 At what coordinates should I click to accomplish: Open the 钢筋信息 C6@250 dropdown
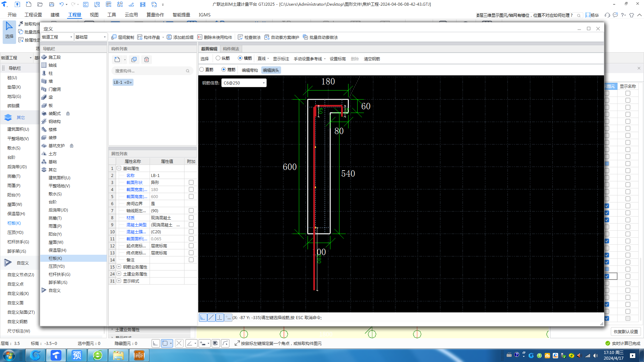pyautogui.click(x=244, y=83)
